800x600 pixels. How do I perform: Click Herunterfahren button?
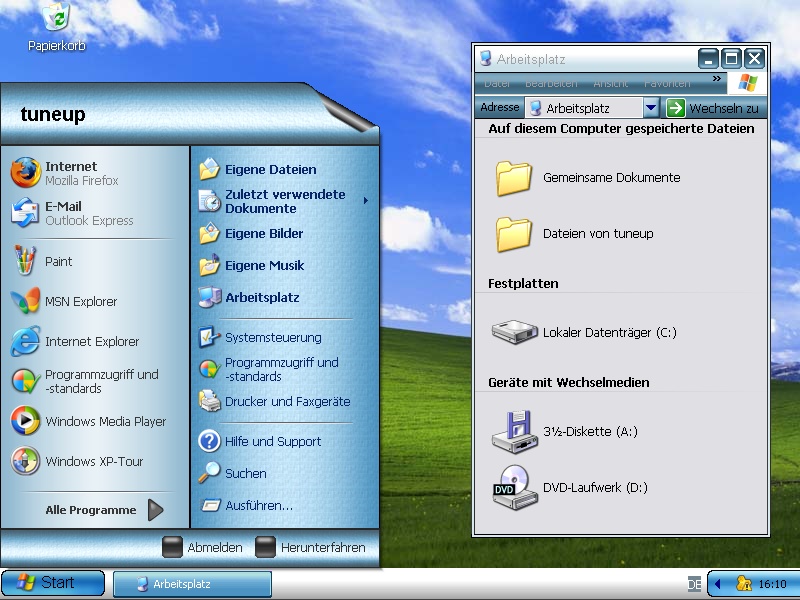point(310,547)
